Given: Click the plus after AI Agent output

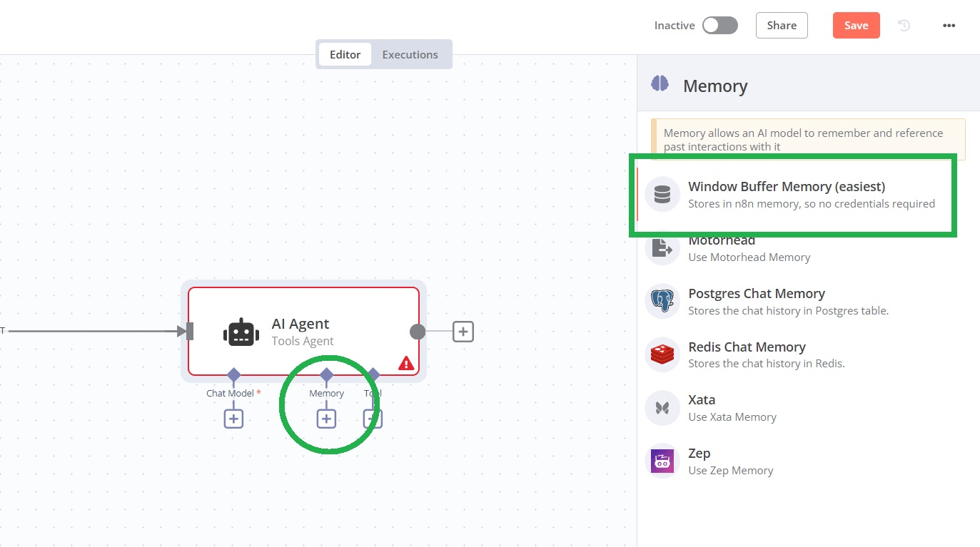Looking at the screenshot, I should click(x=463, y=332).
